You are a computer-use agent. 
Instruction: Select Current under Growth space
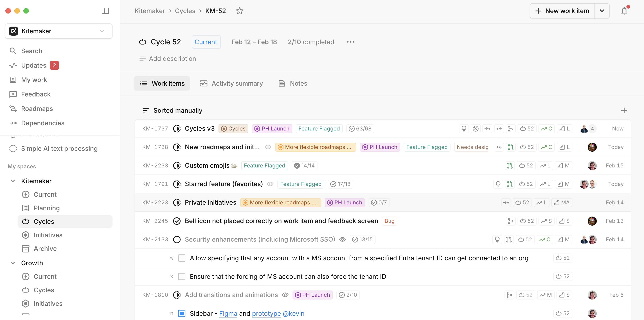pos(65,277)
